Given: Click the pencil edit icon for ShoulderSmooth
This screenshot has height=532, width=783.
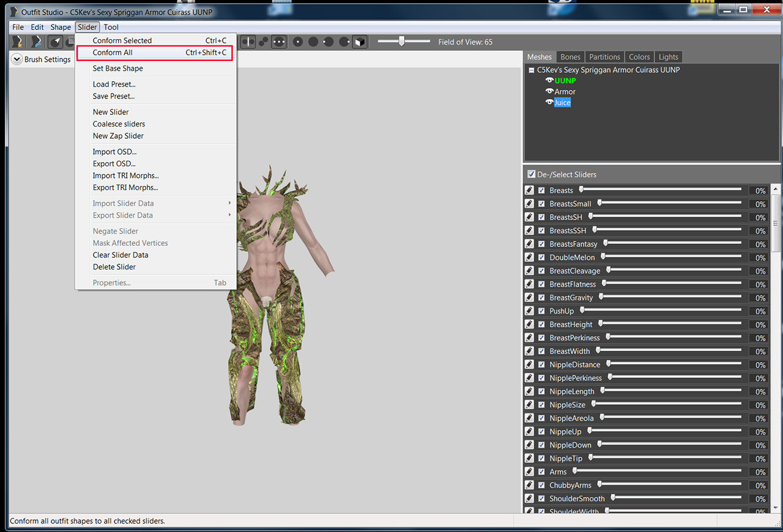Looking at the screenshot, I should [x=530, y=499].
